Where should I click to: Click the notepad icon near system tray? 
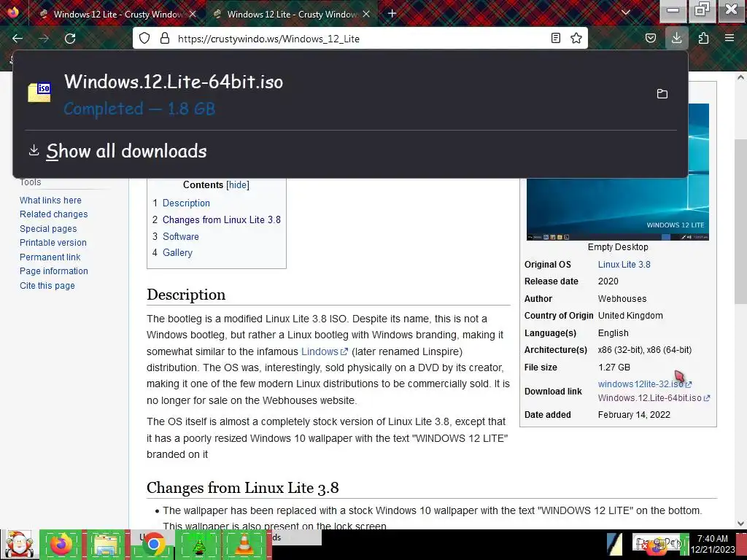(x=614, y=544)
